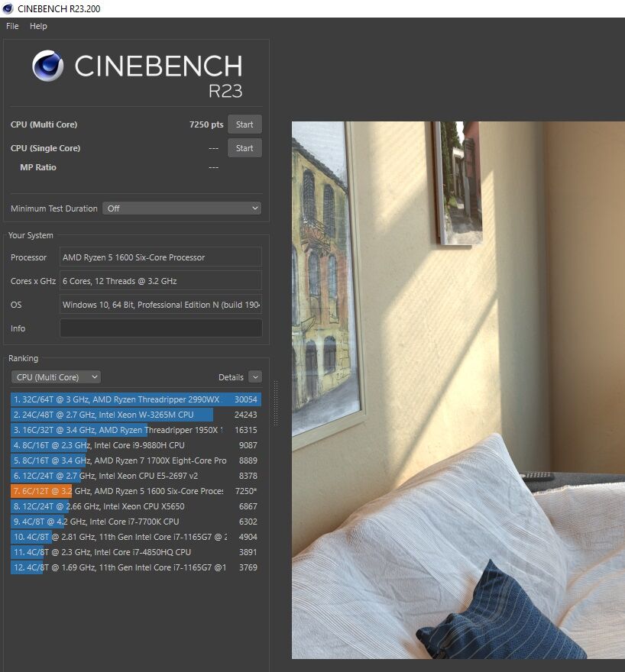This screenshot has height=672, width=625.
Task: Start the CPU (Single Core) test
Action: click(x=244, y=148)
